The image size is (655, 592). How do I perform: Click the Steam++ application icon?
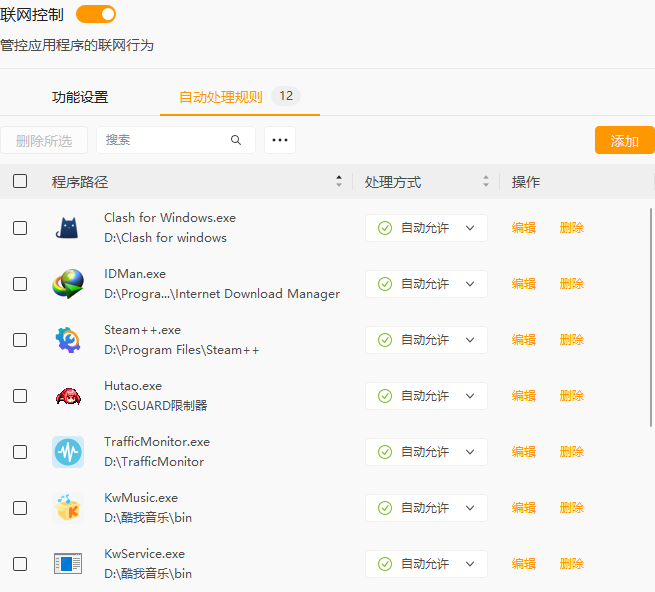[68, 340]
